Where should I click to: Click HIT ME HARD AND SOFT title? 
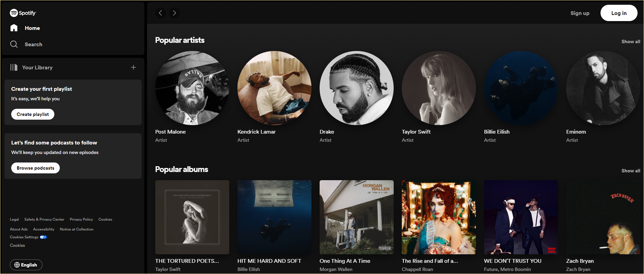click(269, 261)
